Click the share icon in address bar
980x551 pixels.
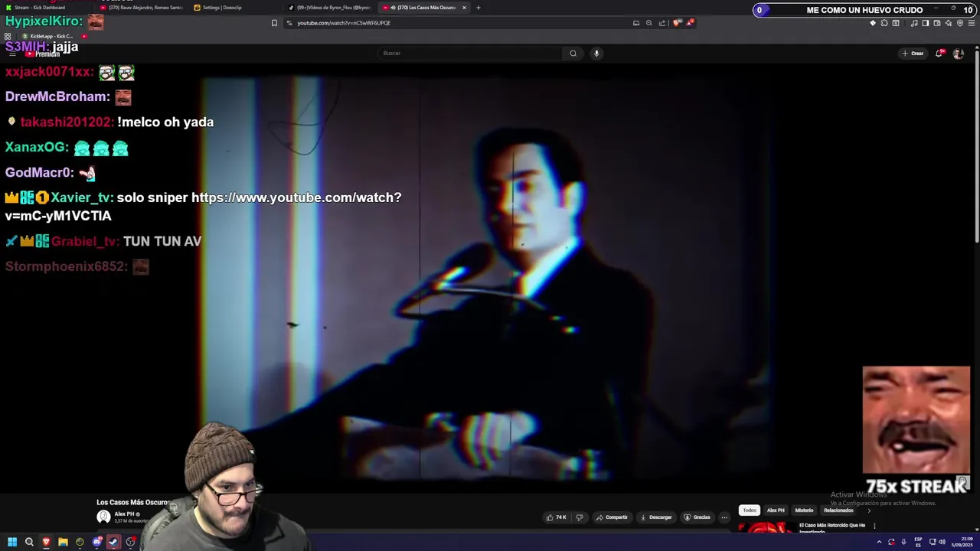click(x=662, y=23)
